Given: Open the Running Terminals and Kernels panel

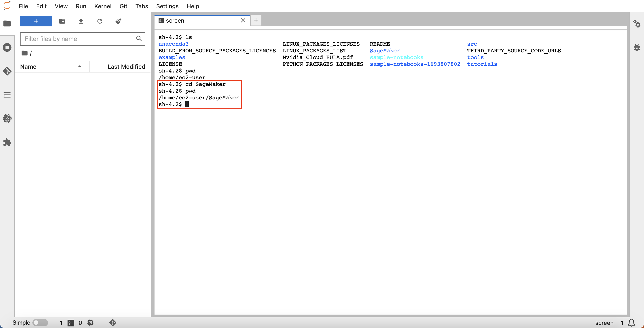Looking at the screenshot, I should click(7, 47).
